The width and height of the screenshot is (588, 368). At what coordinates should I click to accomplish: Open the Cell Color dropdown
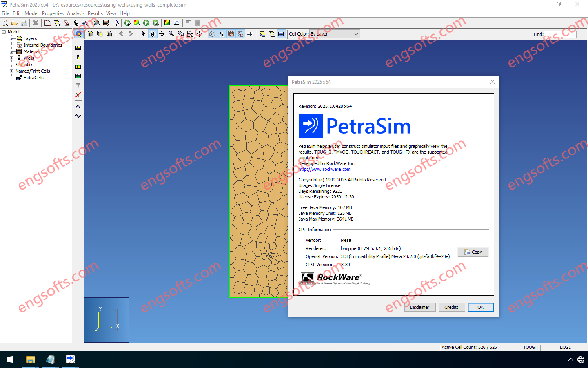point(334,34)
